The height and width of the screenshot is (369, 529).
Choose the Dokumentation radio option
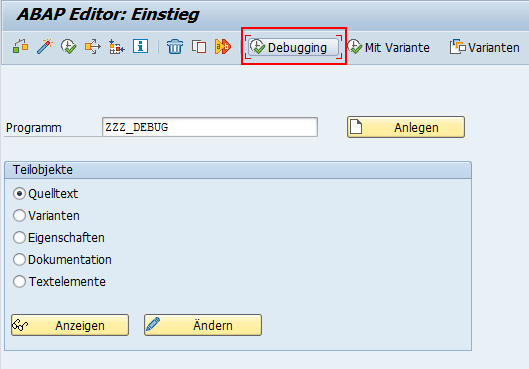[x=19, y=259]
